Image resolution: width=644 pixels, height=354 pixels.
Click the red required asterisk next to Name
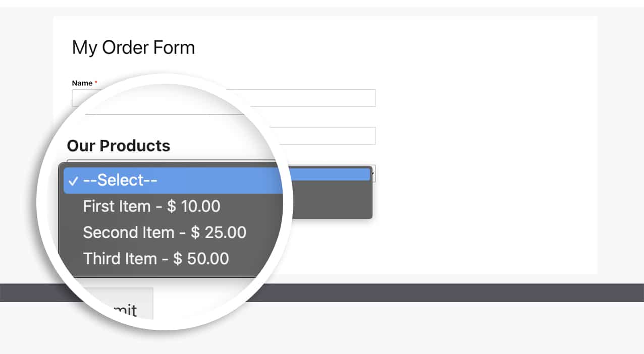point(96,82)
